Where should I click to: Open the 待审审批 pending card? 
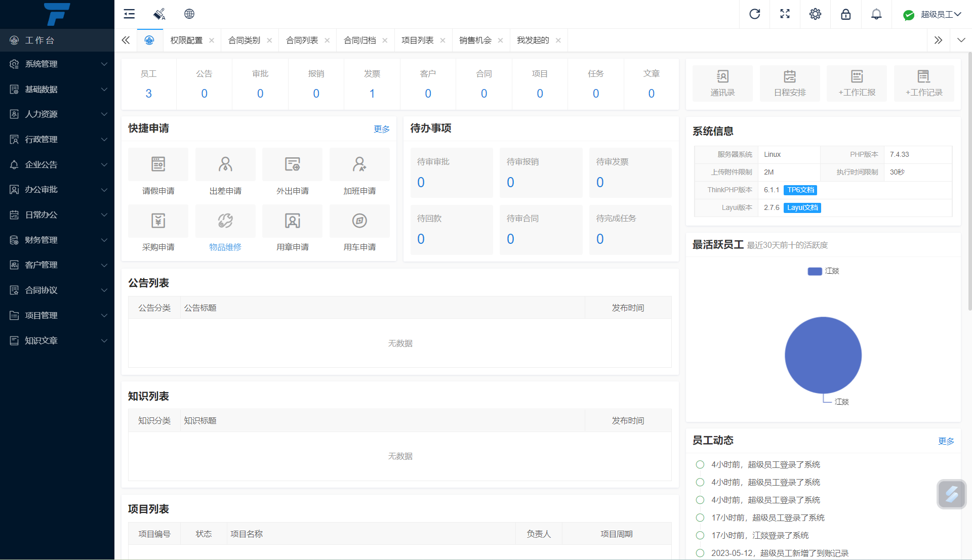coord(452,173)
